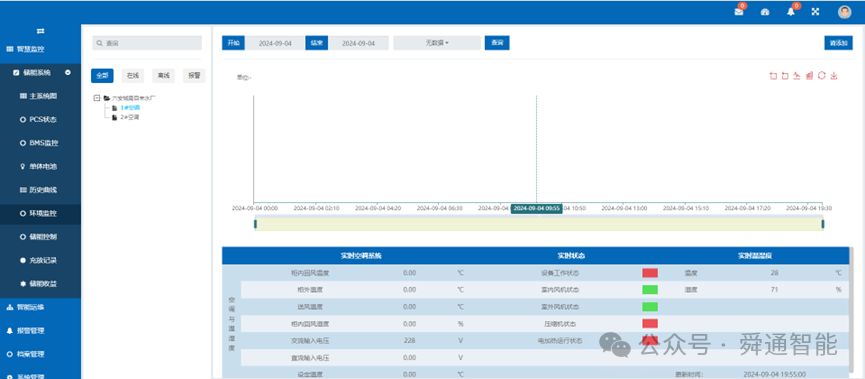Viewport: 865px width, 379px height.
Task: Click the 查询 query button
Action: point(497,43)
